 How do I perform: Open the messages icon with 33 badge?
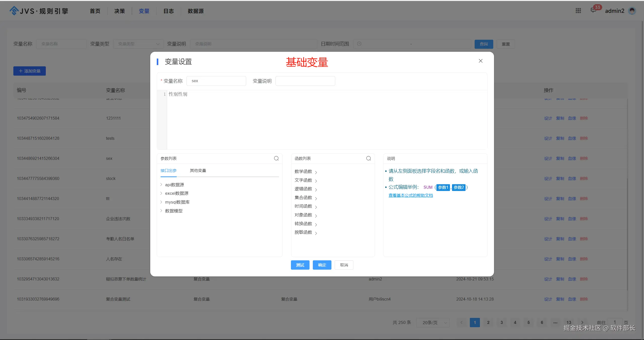594,10
